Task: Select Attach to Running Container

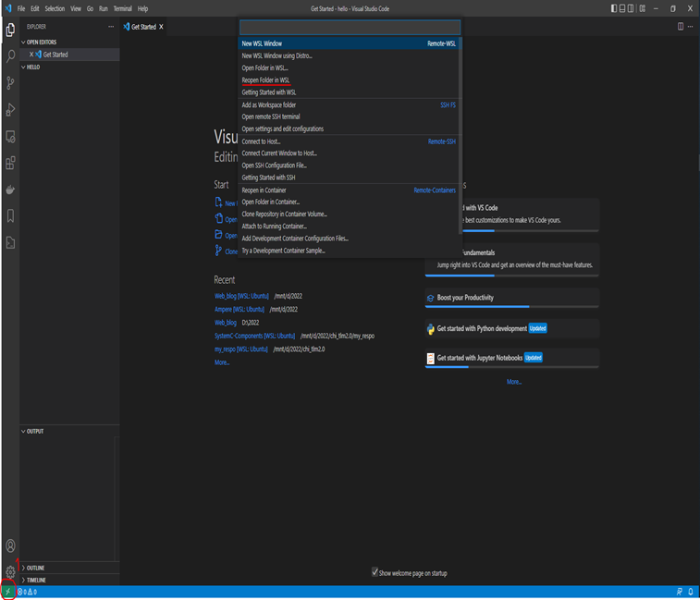Action: click(349, 227)
